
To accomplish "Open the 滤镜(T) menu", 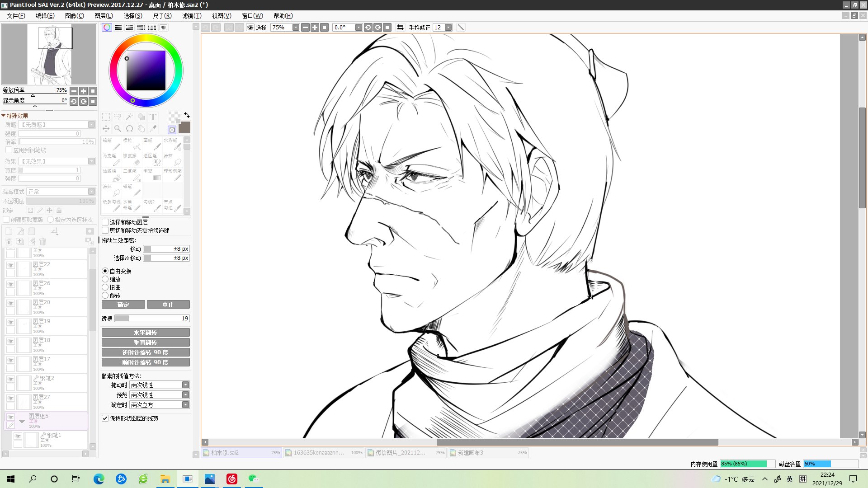I will point(192,16).
